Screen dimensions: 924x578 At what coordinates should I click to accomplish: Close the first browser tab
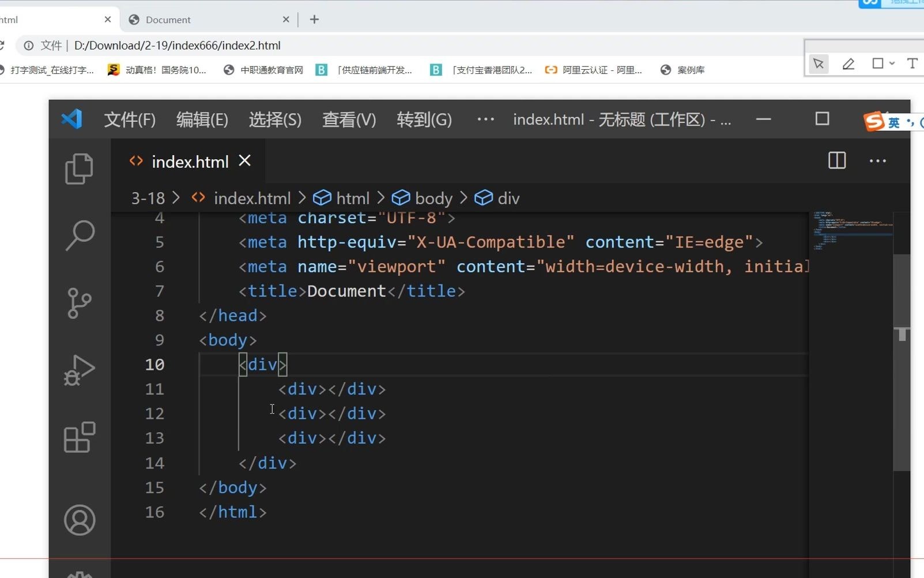point(108,20)
